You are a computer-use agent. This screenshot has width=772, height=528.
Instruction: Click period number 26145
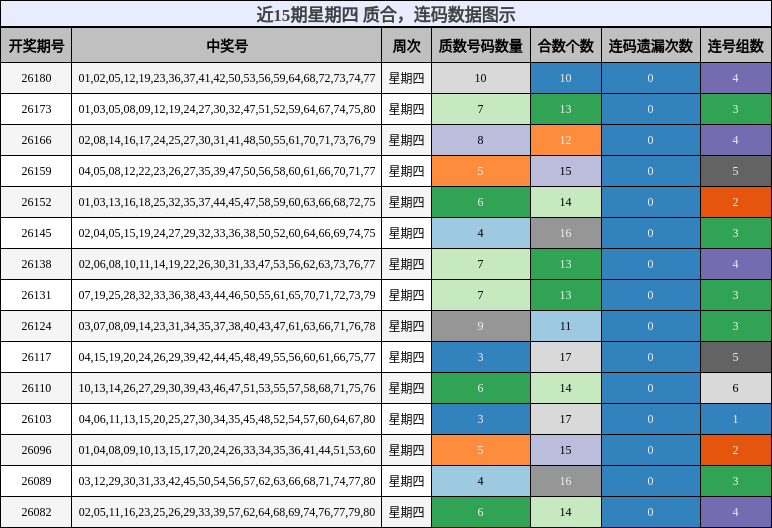(36, 233)
